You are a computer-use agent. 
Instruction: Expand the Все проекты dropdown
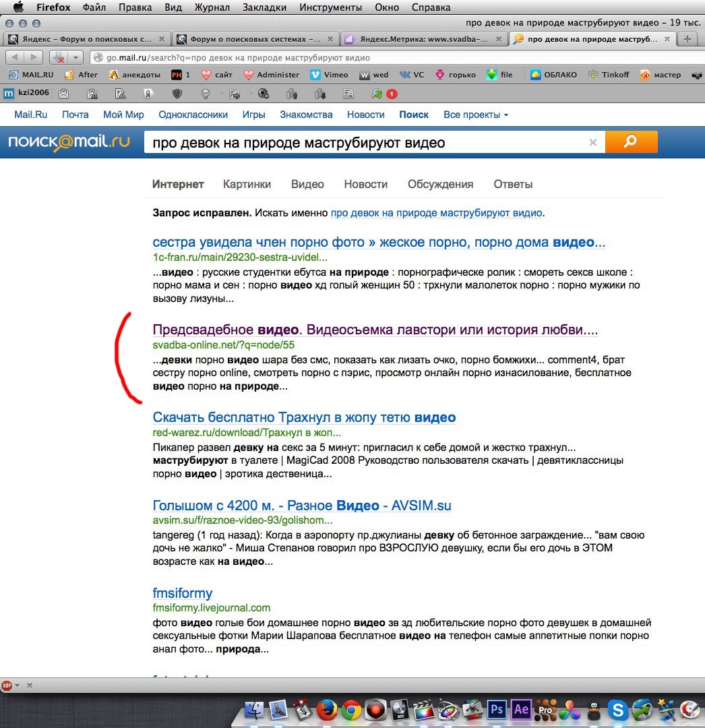click(x=476, y=115)
